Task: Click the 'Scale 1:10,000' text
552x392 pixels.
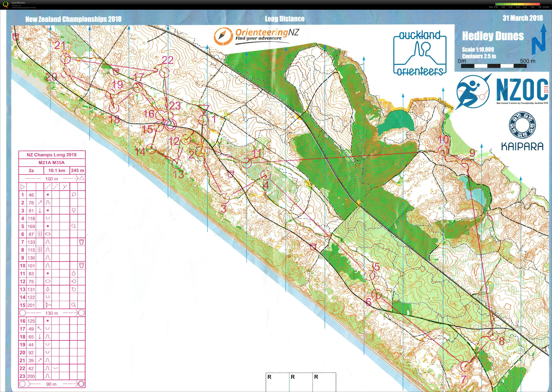Action: pyautogui.click(x=478, y=49)
